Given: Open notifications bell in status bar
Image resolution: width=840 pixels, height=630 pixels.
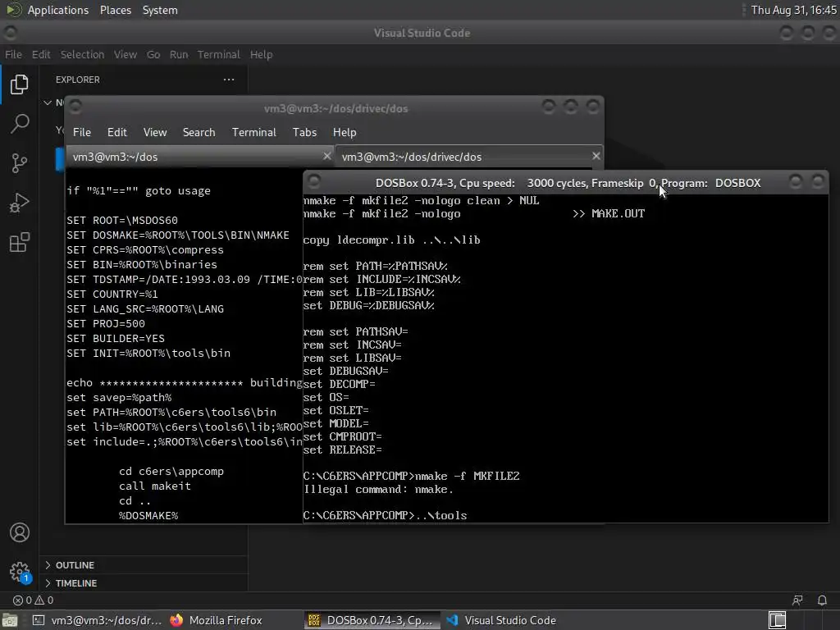Looking at the screenshot, I should pos(822,600).
